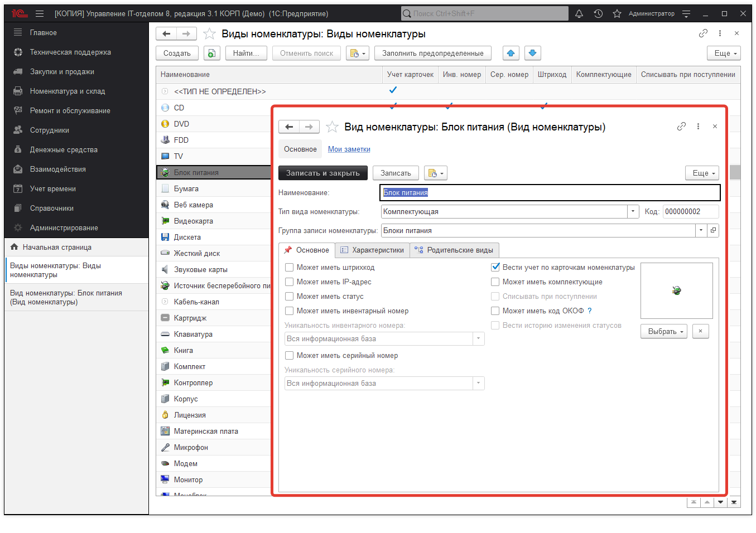Expand the Выбрать image button menu
Image resolution: width=756 pixels, height=533 pixels.
[666, 332]
